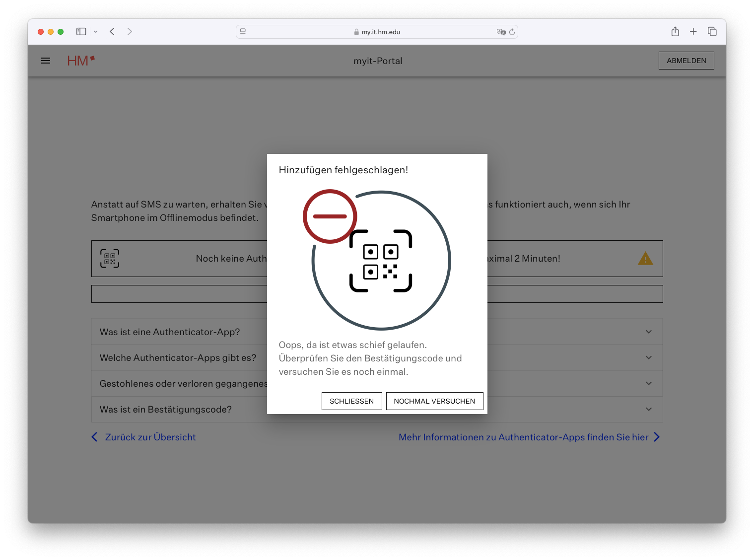Open the sidebar dropdown arrow
This screenshot has width=754, height=560.
click(96, 32)
